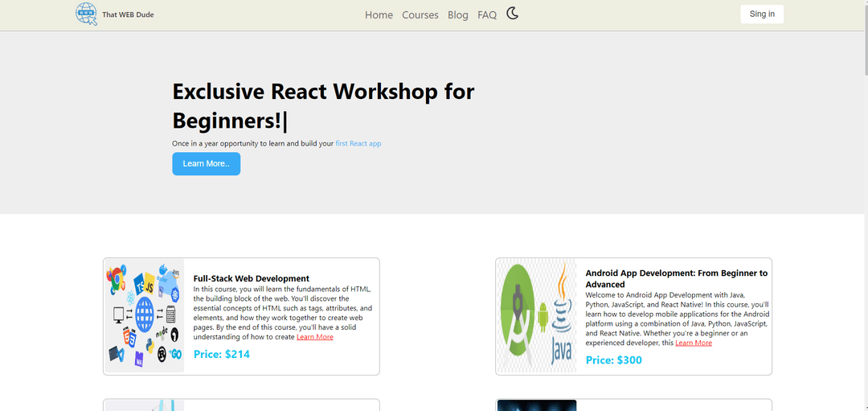Click the Exclusive React Workshop for Beginners heading
Viewport: 868px width, 411px height.
click(323, 106)
